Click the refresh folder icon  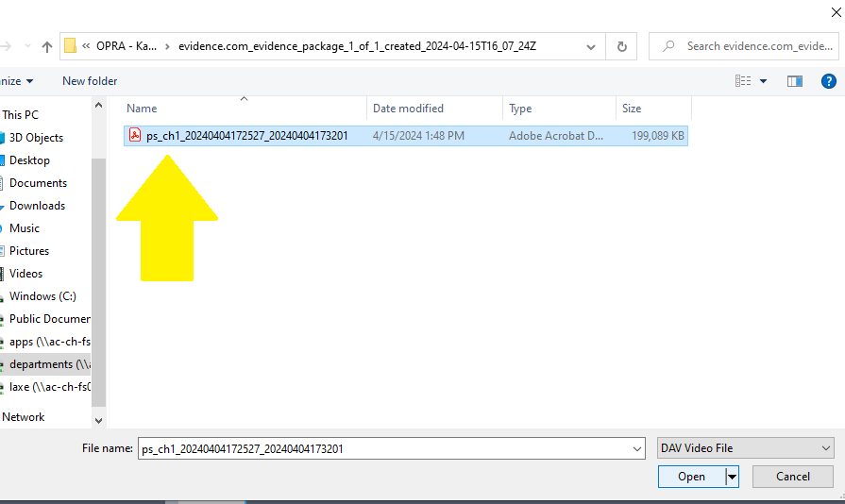[622, 47]
